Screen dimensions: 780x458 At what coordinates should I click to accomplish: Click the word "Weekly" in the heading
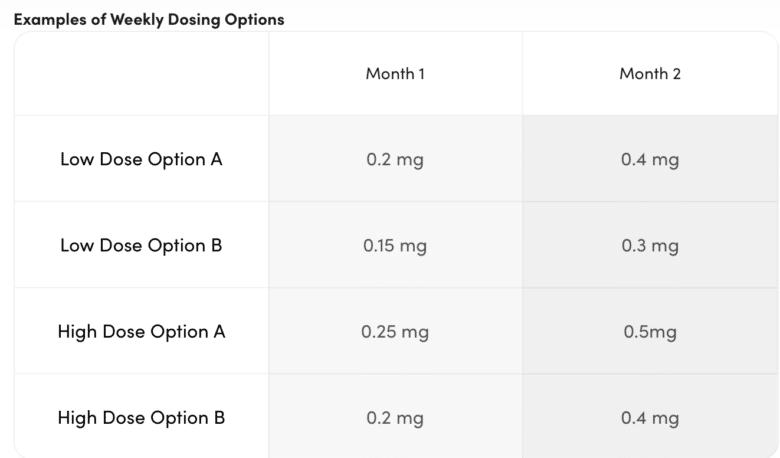(x=137, y=20)
